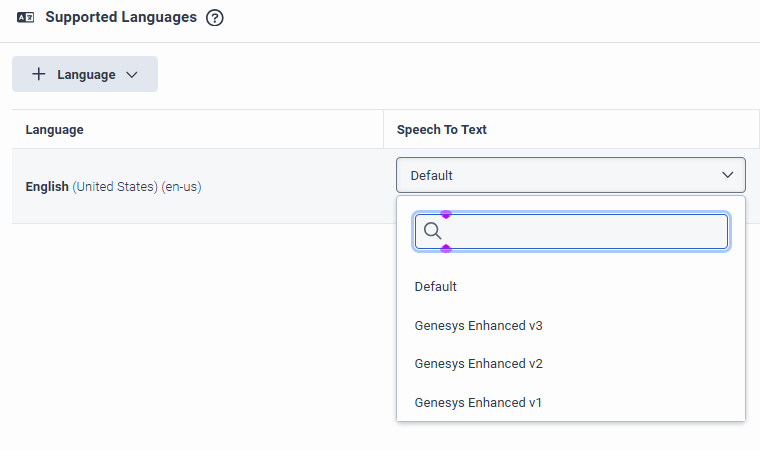The width and height of the screenshot is (760, 450).
Task: Click the plus icon on Language button
Action: tap(39, 74)
